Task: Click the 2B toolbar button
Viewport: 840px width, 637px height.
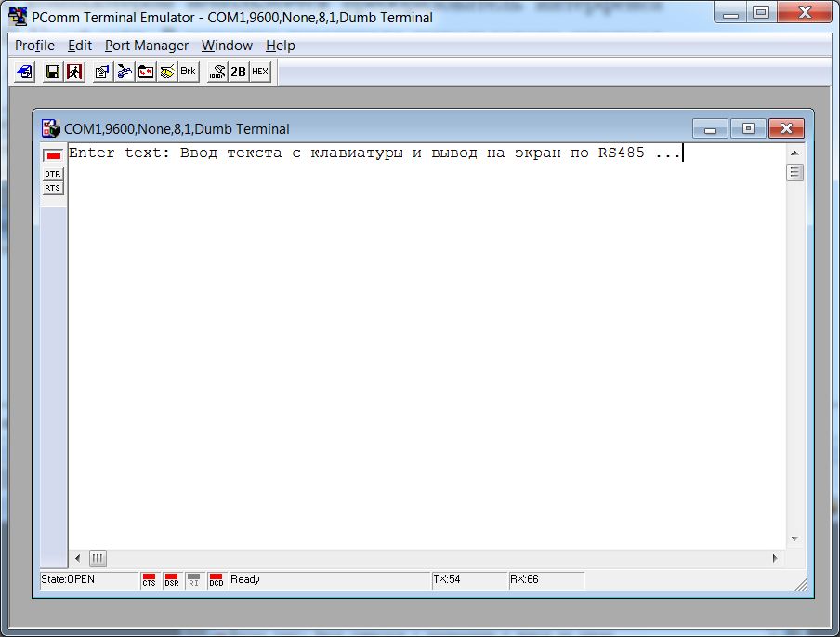Action: pyautogui.click(x=239, y=72)
